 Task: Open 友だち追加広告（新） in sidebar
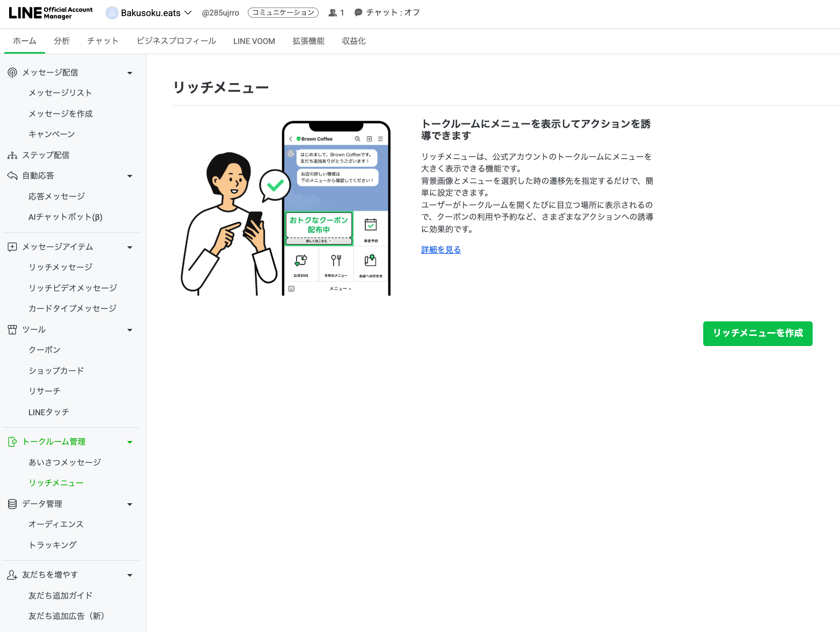67,616
